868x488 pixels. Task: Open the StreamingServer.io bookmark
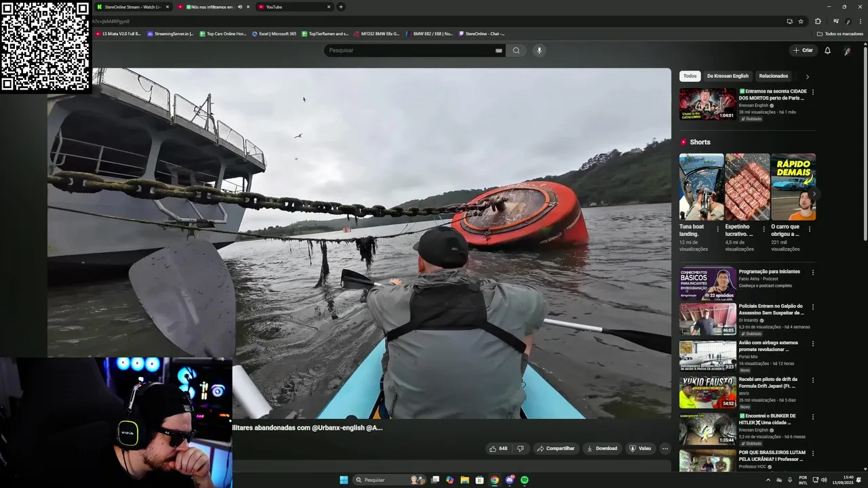(x=171, y=33)
